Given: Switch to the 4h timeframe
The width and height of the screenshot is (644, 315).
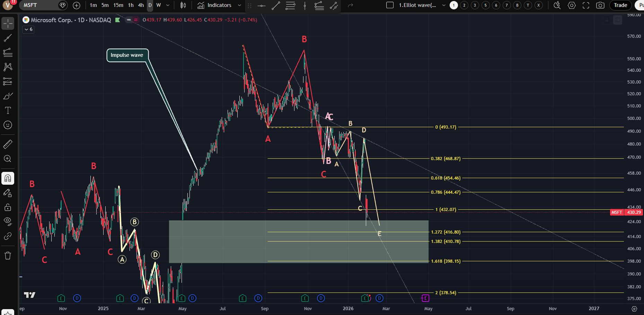Looking at the screenshot, I should click(x=141, y=5).
